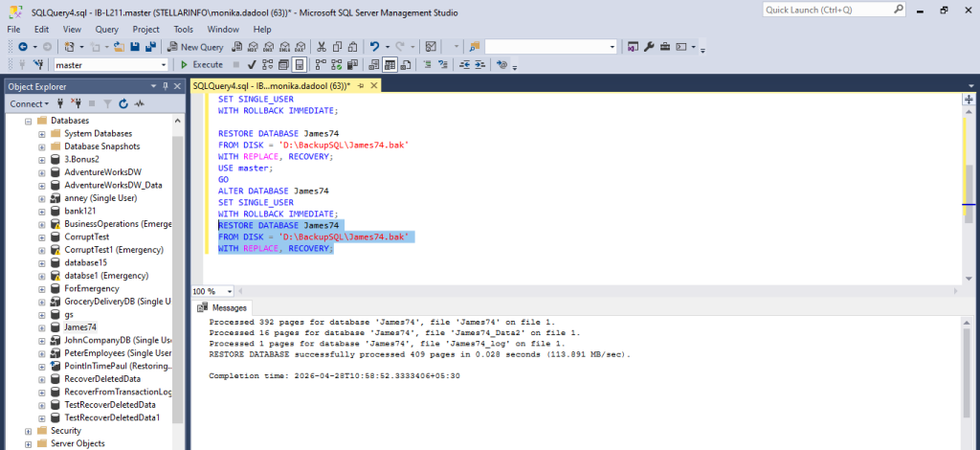The height and width of the screenshot is (450, 980).
Task: Open the Window menu
Action: [223, 30]
